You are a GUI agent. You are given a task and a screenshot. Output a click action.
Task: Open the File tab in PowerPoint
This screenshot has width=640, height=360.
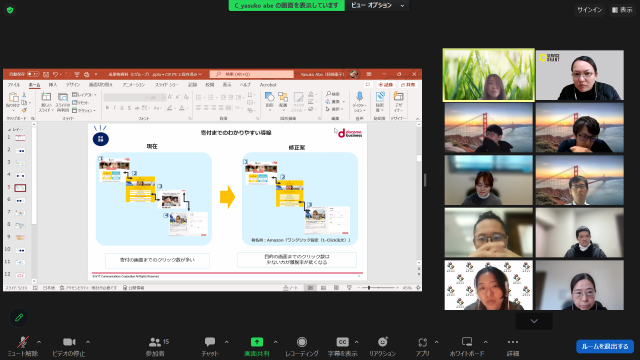pos(13,85)
